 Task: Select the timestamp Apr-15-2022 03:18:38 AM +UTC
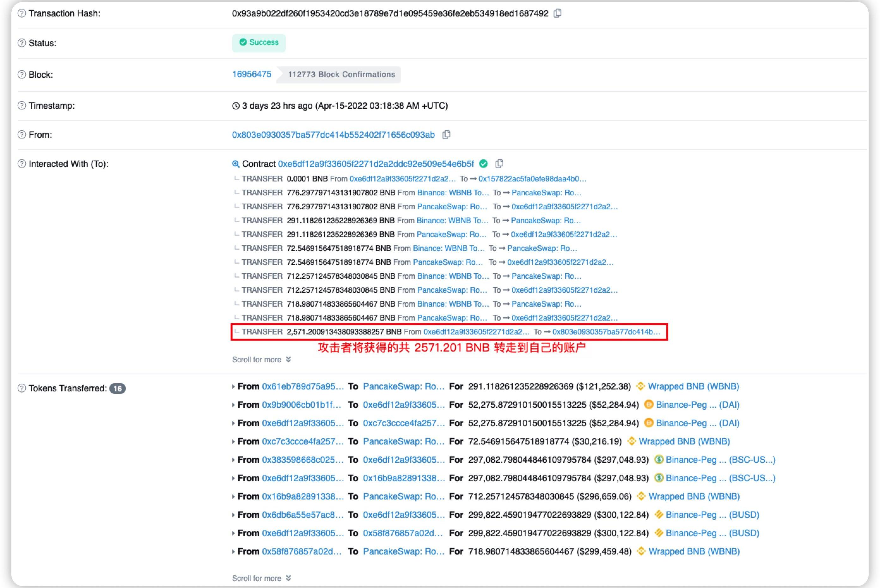(x=382, y=106)
